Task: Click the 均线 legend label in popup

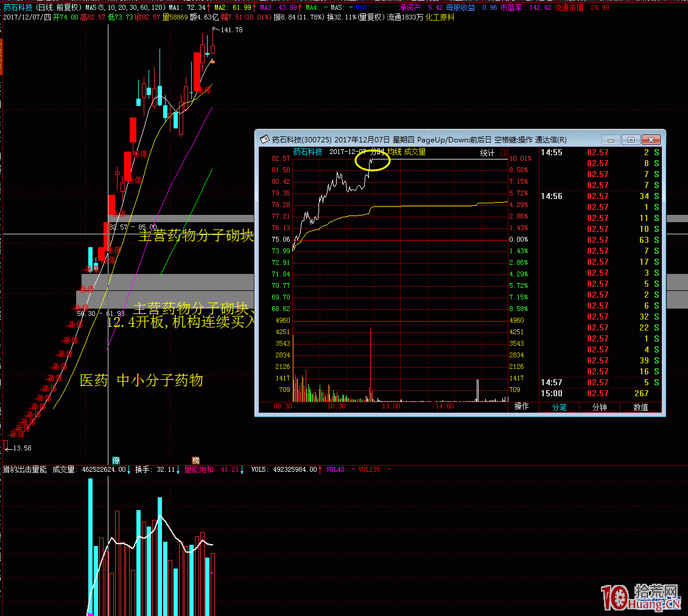Action: tap(394, 152)
